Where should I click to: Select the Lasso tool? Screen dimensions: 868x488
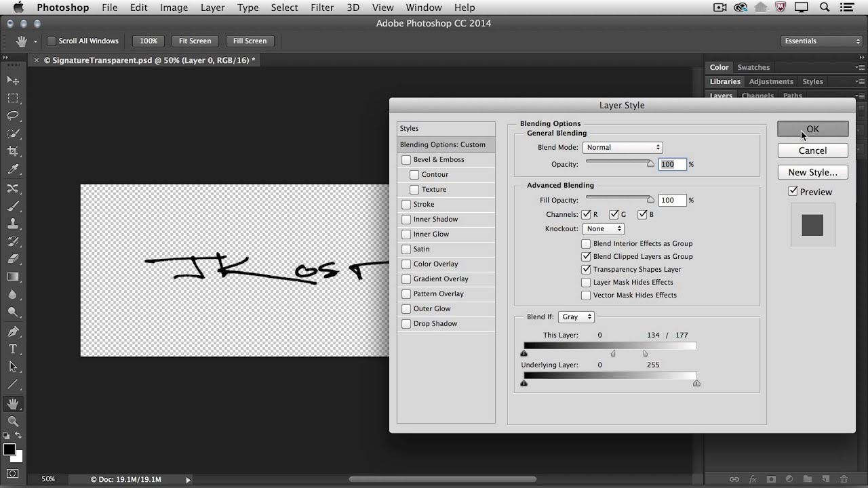coord(13,116)
